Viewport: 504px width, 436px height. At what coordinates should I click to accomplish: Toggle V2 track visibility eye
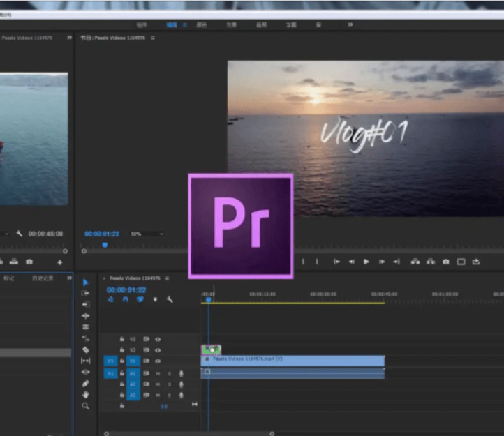pyautogui.click(x=158, y=350)
